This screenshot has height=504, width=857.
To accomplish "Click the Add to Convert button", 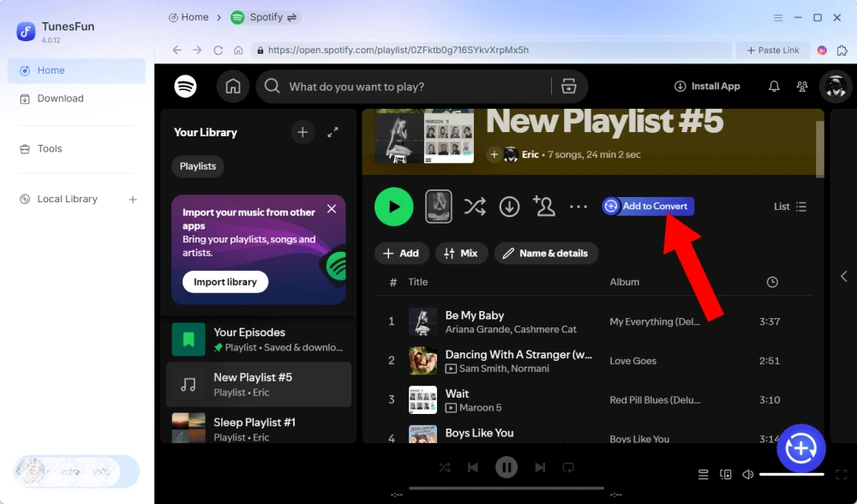I will 648,206.
